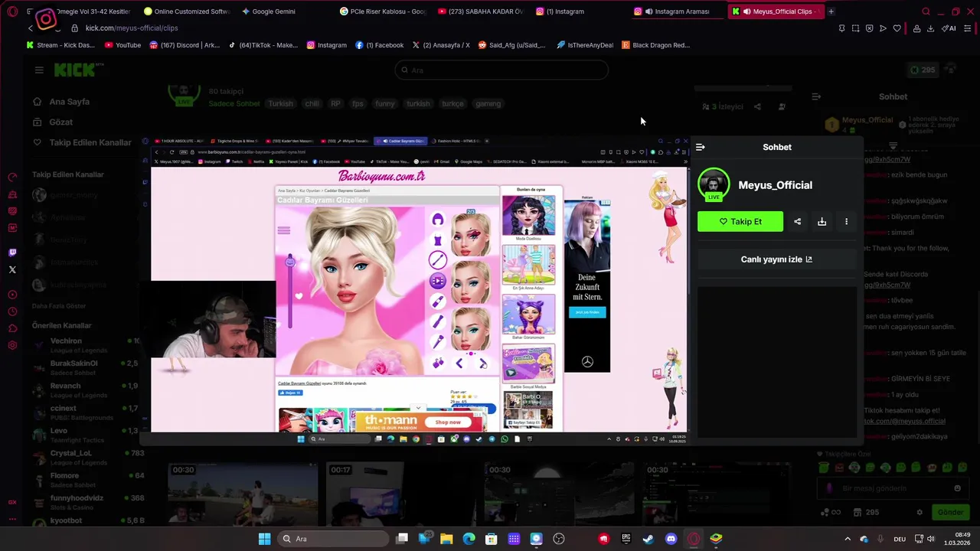Open the X (Twitter) icon in Opera sidebar
The width and height of the screenshot is (980, 551).
12,269
